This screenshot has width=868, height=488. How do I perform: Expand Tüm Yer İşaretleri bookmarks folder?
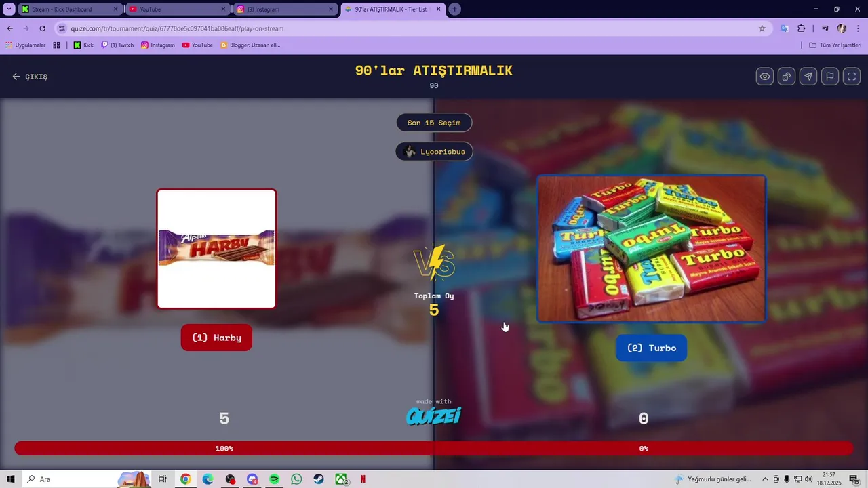(x=835, y=45)
